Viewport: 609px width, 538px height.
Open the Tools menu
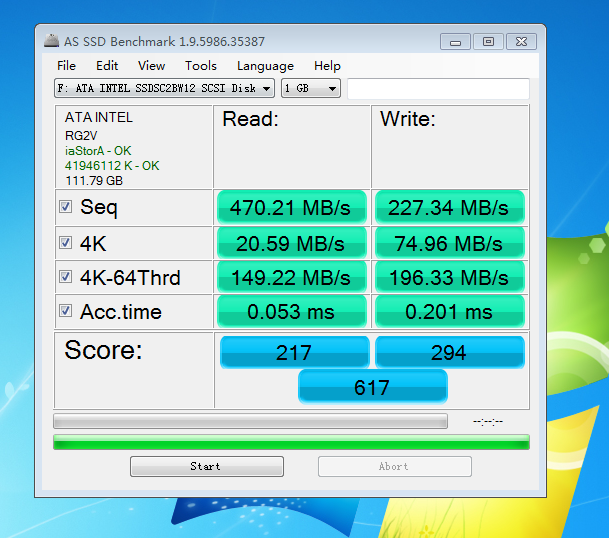tap(201, 66)
